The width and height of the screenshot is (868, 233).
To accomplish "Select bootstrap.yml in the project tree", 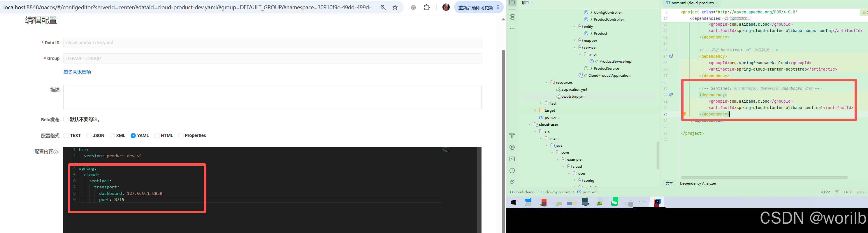I will click(573, 97).
